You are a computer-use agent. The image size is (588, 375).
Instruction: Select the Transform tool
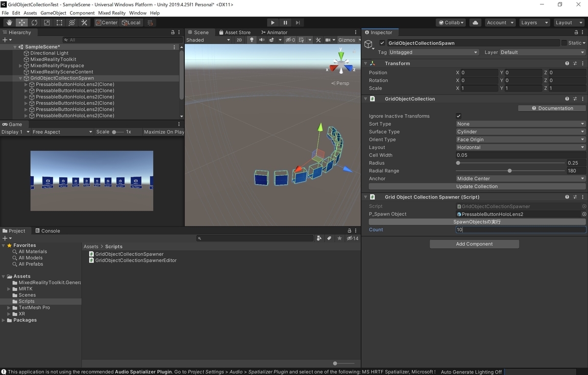[72, 23]
